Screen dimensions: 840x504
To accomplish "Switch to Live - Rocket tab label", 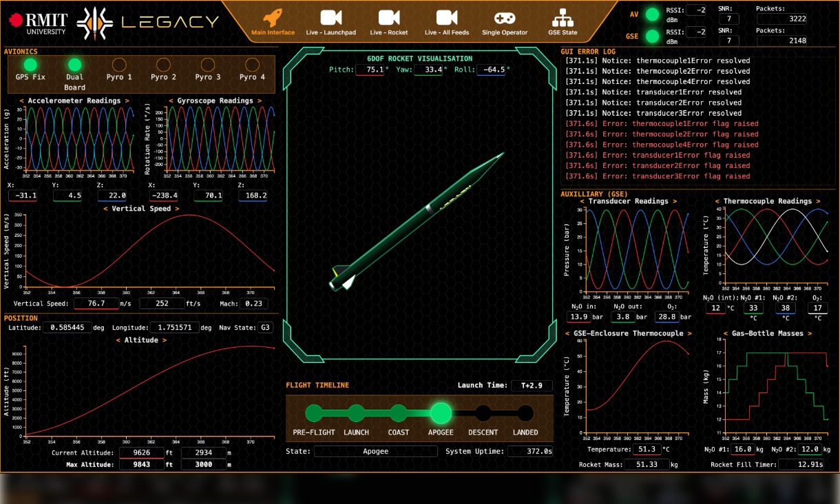I will 389,32.
